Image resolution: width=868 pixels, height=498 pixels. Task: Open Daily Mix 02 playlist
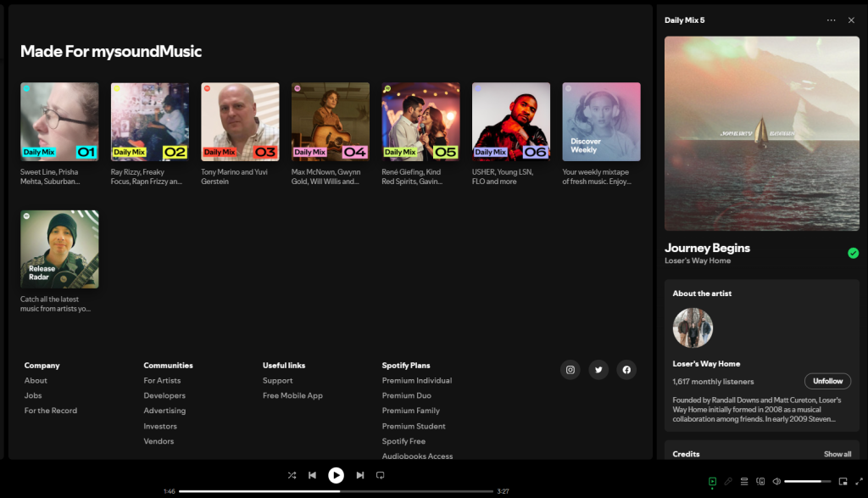point(149,122)
